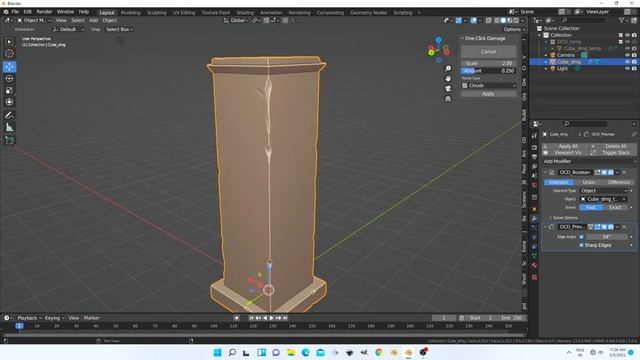Switch to the Modeling workspace tab
The height and width of the screenshot is (360, 640).
point(131,13)
